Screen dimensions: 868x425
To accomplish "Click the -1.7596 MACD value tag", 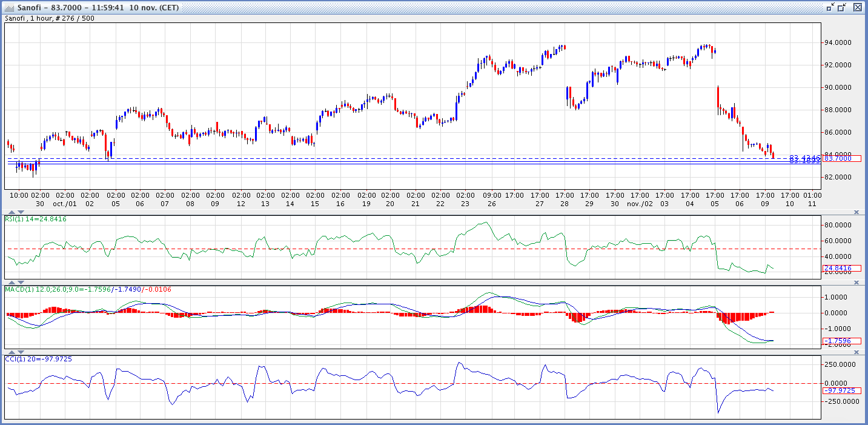I will coord(841,341).
